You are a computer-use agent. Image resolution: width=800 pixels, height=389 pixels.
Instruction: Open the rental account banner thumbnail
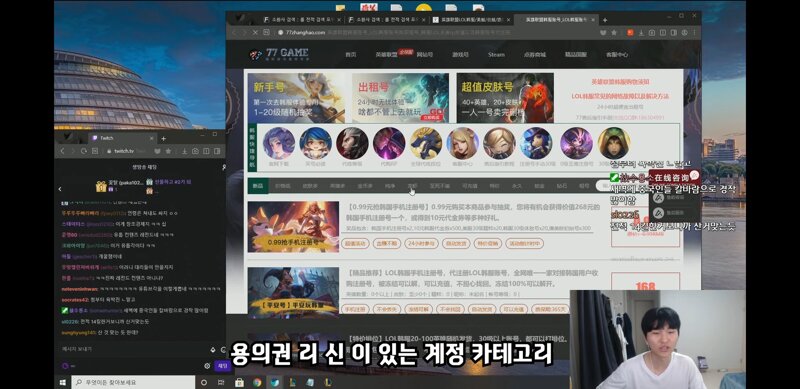[400, 98]
